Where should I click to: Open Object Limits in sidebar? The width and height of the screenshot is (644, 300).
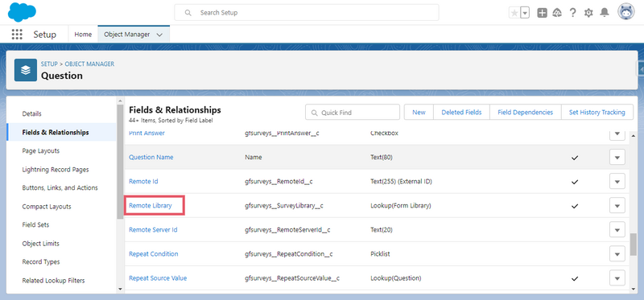click(x=41, y=244)
